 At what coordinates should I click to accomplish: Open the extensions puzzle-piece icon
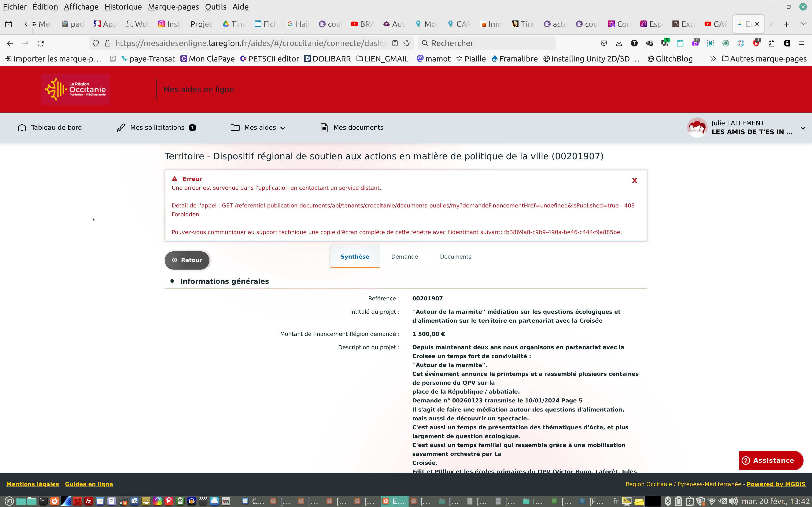coord(771,43)
